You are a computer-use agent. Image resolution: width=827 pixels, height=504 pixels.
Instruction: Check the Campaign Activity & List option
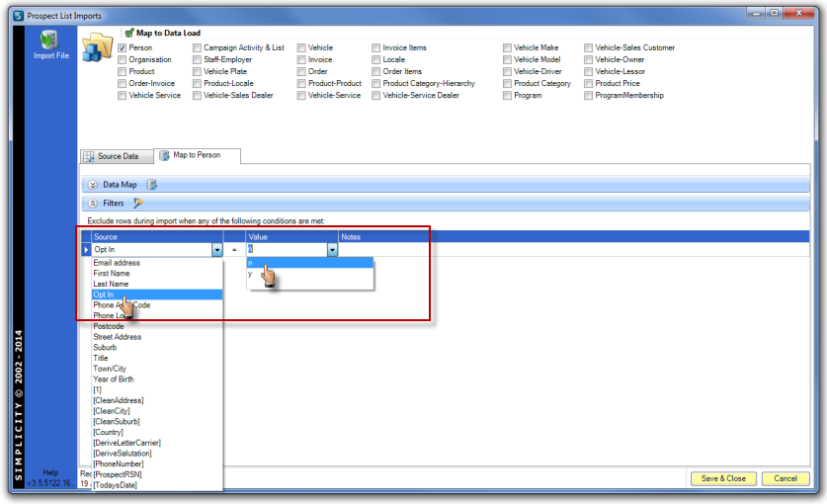tap(197, 48)
